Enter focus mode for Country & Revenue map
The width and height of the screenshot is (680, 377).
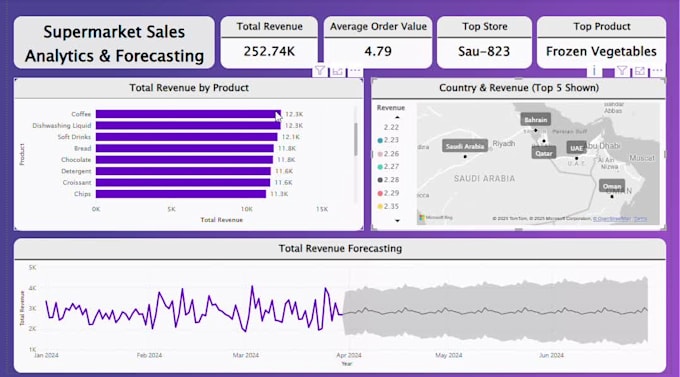point(640,71)
